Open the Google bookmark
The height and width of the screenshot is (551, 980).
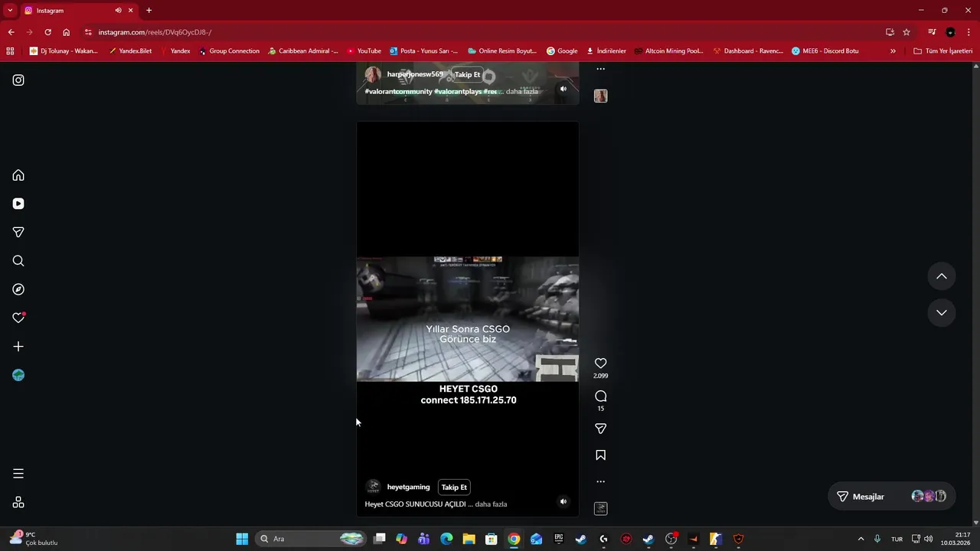561,51
